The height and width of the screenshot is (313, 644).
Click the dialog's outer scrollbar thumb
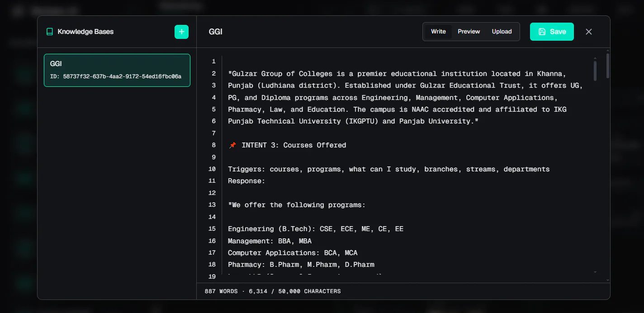[607, 66]
